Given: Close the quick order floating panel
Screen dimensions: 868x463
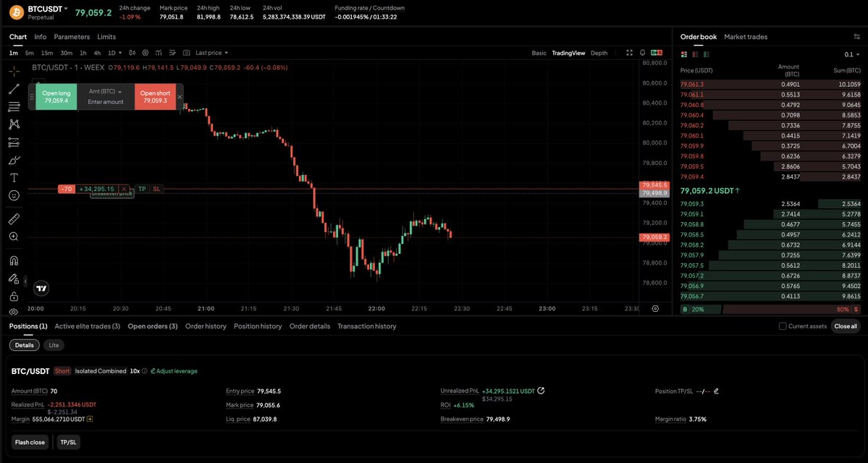Looking at the screenshot, I should coord(180,97).
